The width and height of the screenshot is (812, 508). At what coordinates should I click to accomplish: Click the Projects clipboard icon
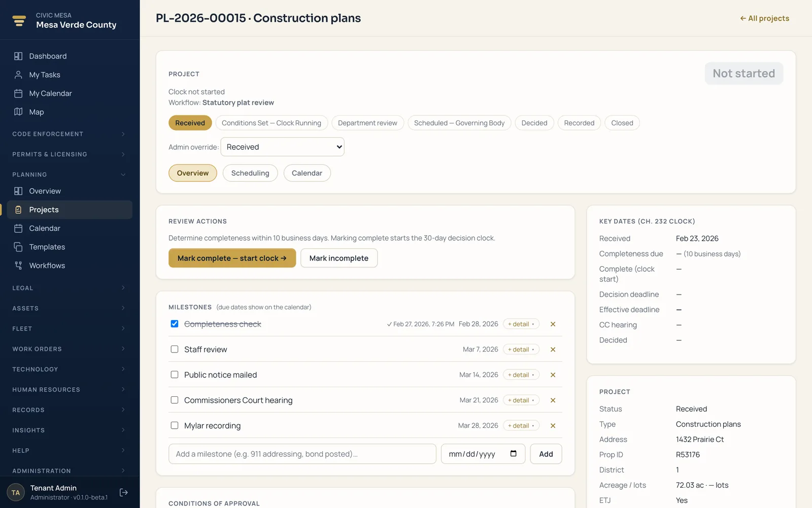pos(18,210)
